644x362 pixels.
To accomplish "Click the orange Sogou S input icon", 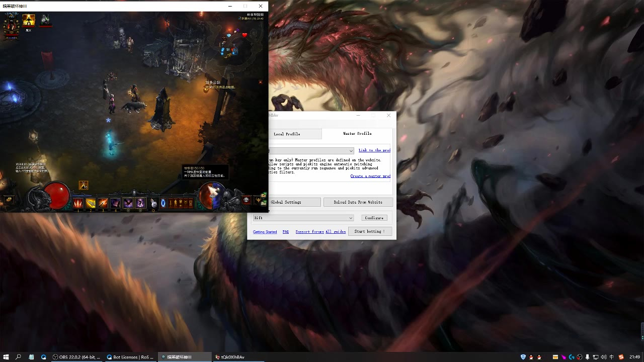I will tap(621, 357).
